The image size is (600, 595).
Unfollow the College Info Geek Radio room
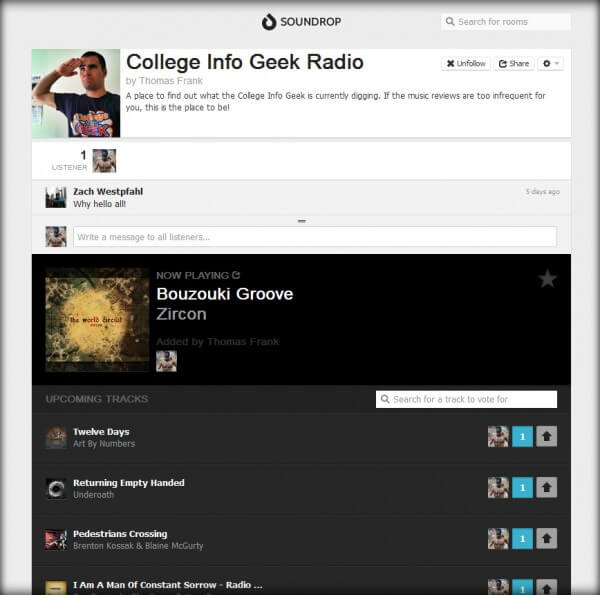coord(466,64)
